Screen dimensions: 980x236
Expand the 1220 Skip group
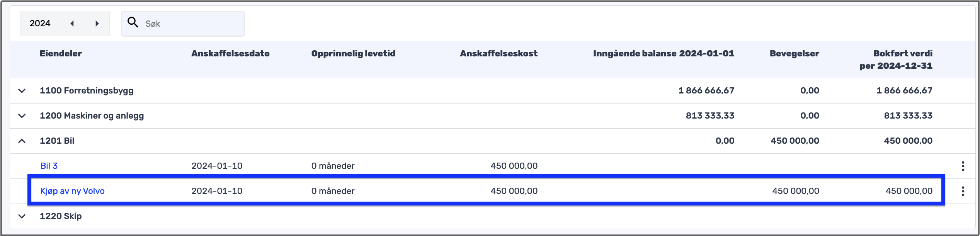22,216
